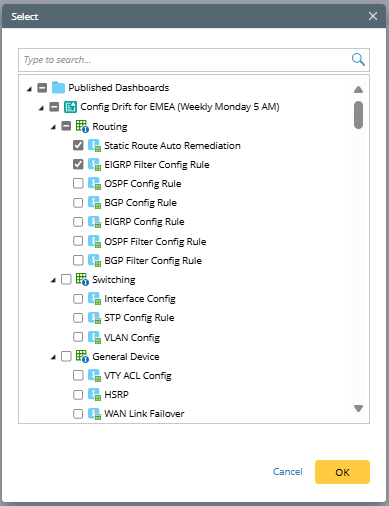The width and height of the screenshot is (389, 506).
Task: Click the scrollbar down arrow
Action: (358, 408)
